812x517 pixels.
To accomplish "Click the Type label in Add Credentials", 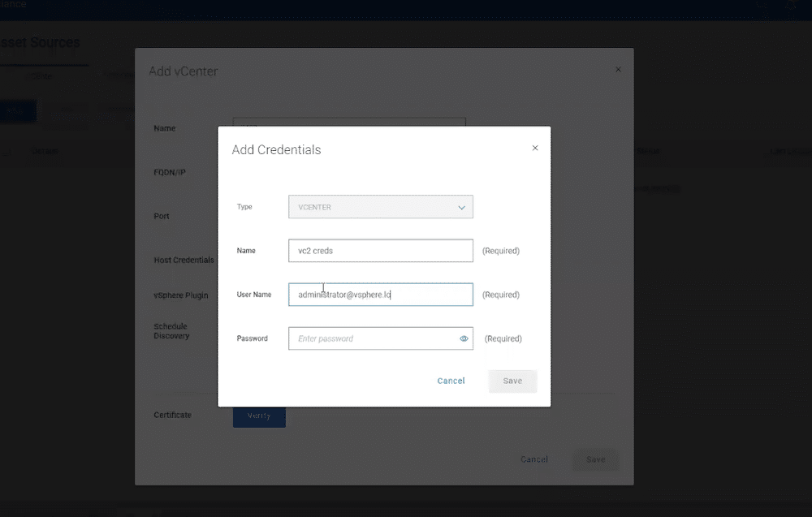I will [x=244, y=206].
